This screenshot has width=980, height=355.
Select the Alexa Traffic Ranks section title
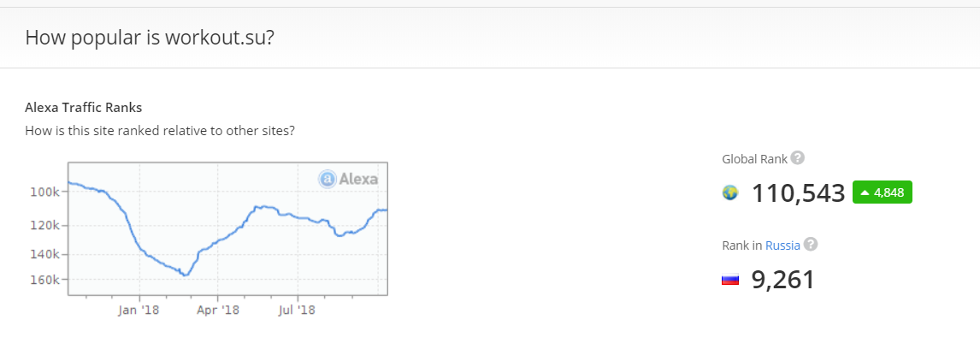pos(83,108)
